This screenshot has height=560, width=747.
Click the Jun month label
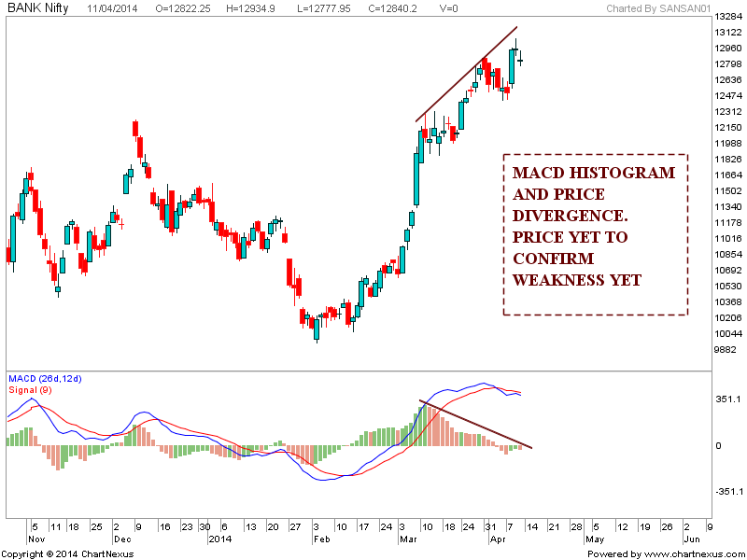pyautogui.click(x=692, y=539)
